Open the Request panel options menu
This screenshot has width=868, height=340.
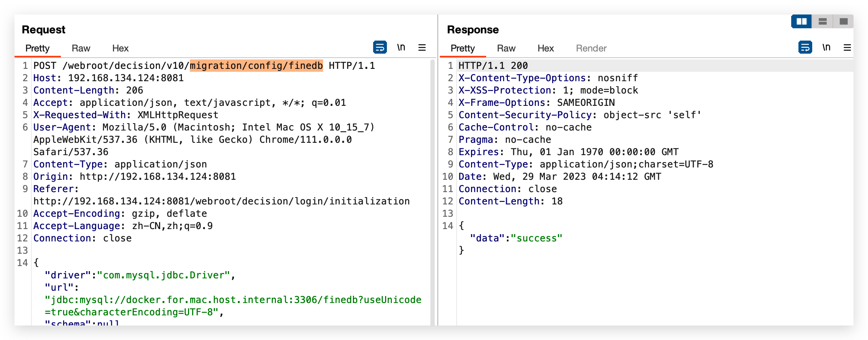422,47
